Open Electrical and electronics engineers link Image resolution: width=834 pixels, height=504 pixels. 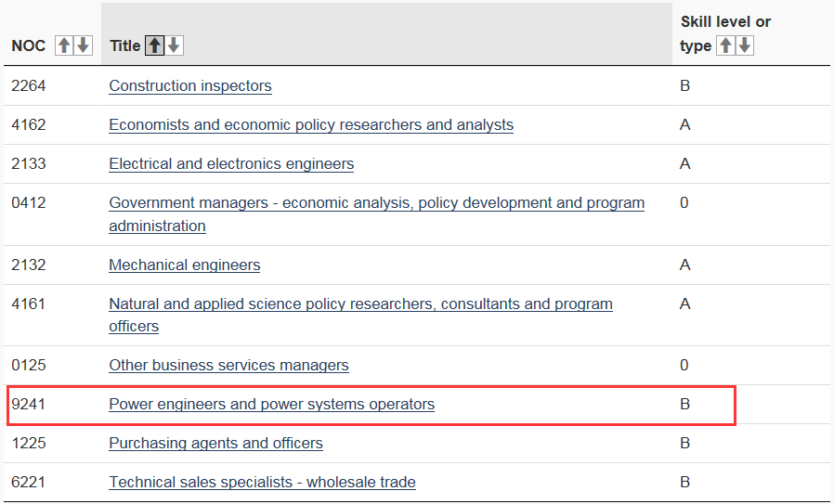231,163
